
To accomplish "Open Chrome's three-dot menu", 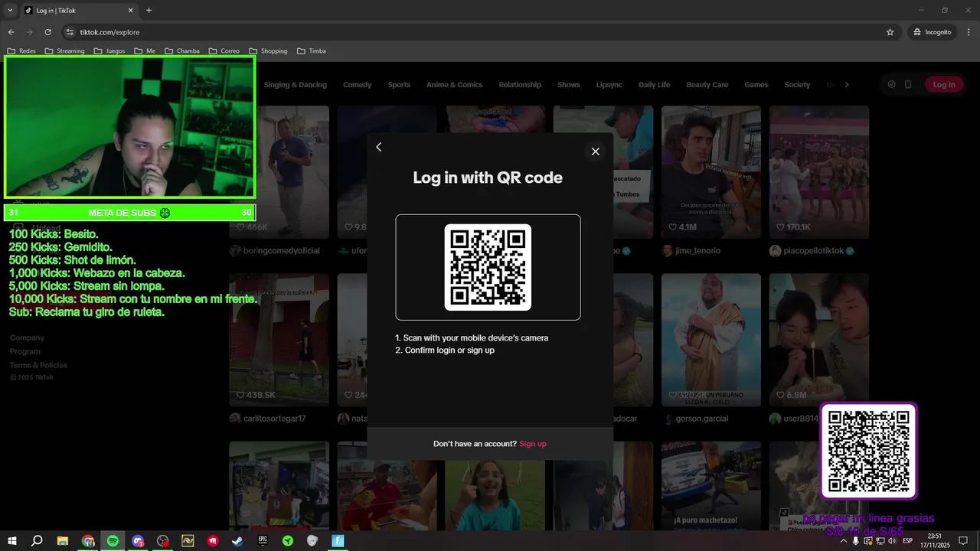I will click(968, 32).
